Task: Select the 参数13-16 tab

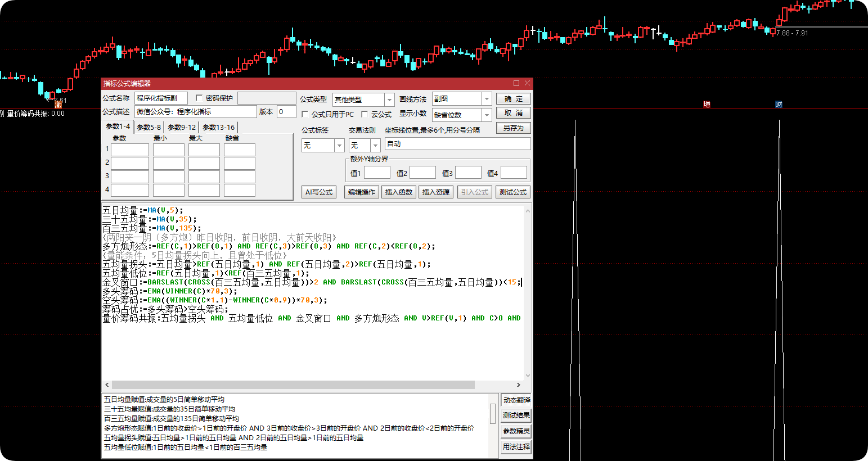Action: pos(219,128)
